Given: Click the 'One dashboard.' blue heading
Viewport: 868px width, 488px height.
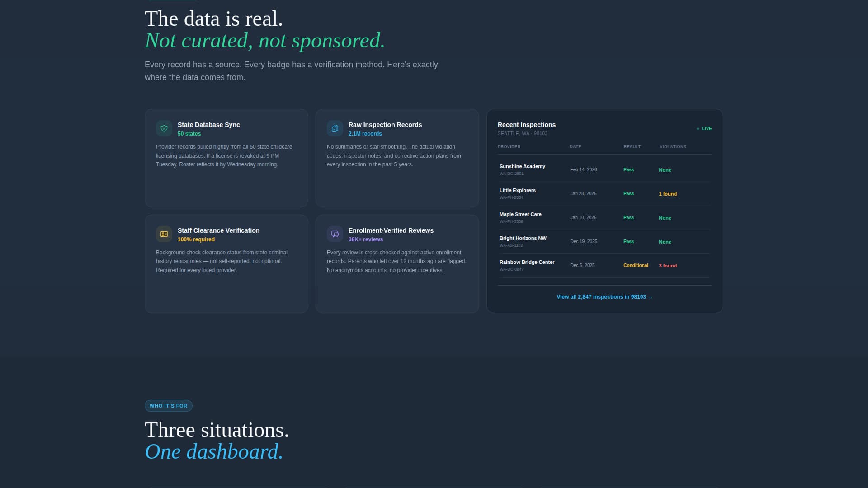Looking at the screenshot, I should click(x=214, y=452).
